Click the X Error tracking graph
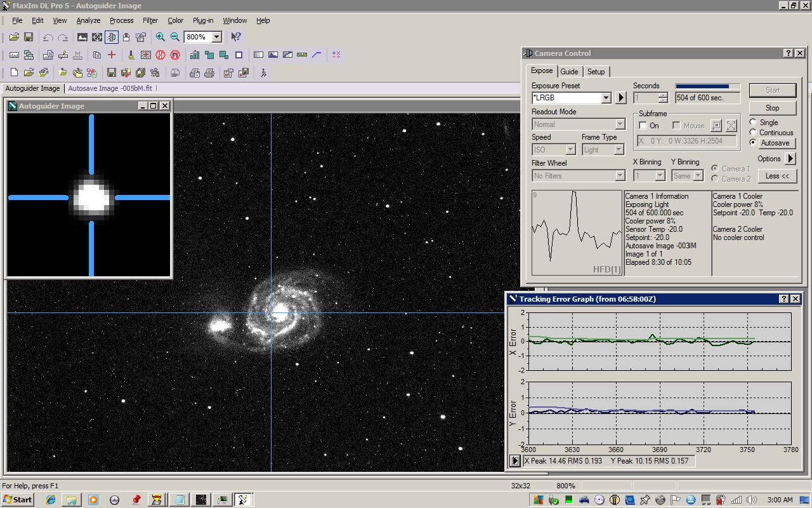The width and height of the screenshot is (812, 508). pyautogui.click(x=659, y=341)
